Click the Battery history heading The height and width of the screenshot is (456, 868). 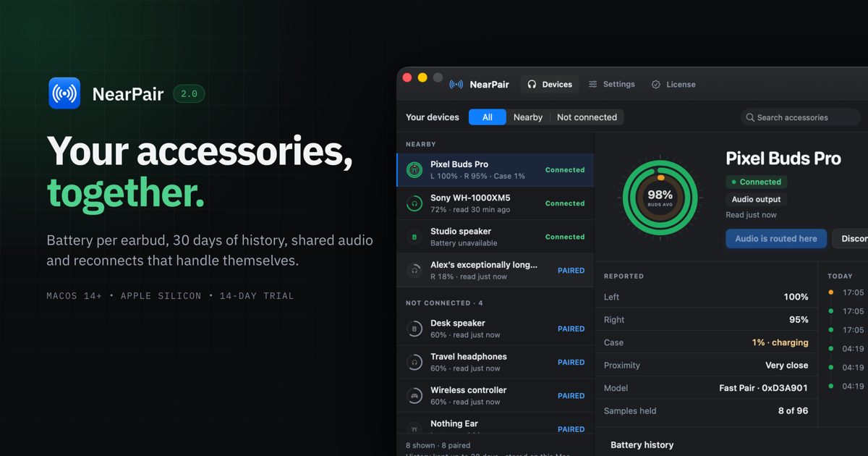(642, 444)
